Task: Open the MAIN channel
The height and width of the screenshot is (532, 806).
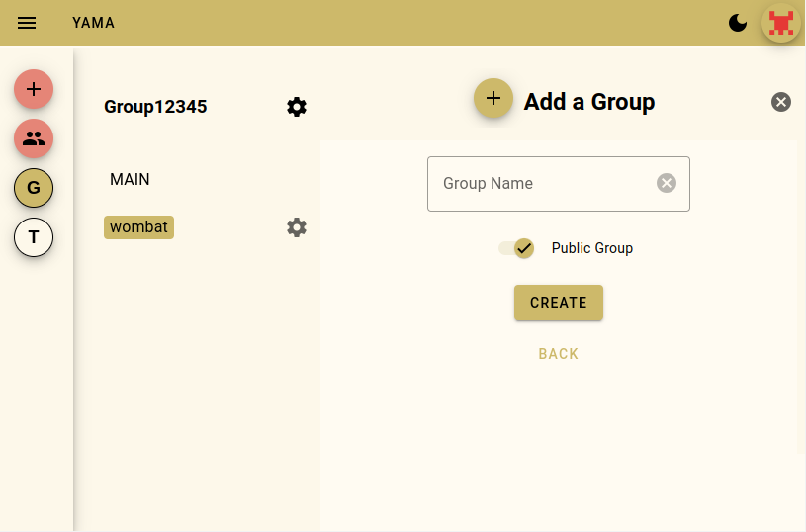Action: [x=130, y=180]
